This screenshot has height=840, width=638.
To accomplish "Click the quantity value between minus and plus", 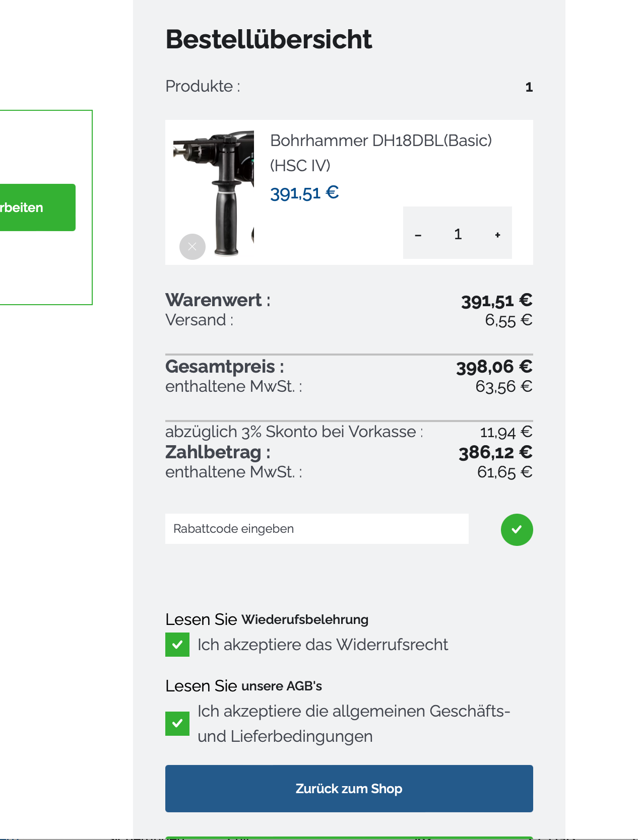I will (458, 234).
